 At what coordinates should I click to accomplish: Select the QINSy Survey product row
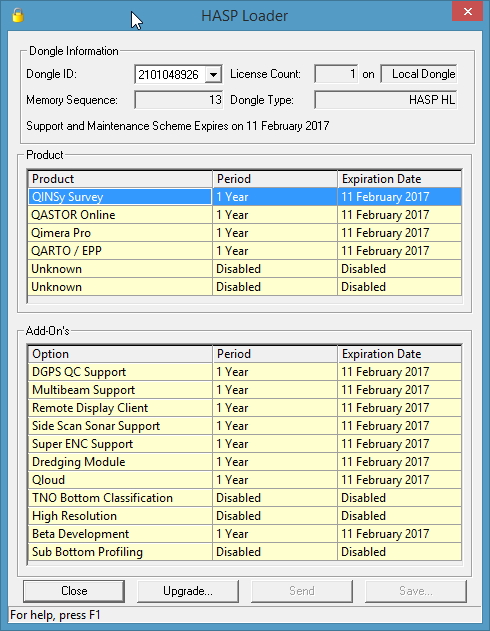coord(245,197)
